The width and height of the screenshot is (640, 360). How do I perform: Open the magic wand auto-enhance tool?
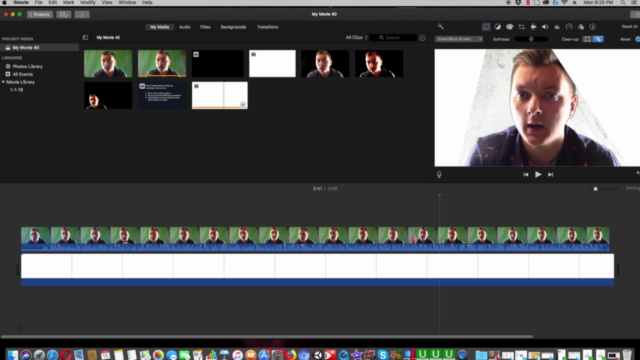[440, 27]
